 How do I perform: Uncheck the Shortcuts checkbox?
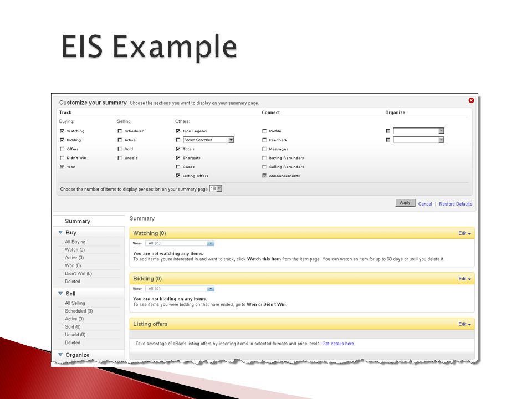(178, 158)
